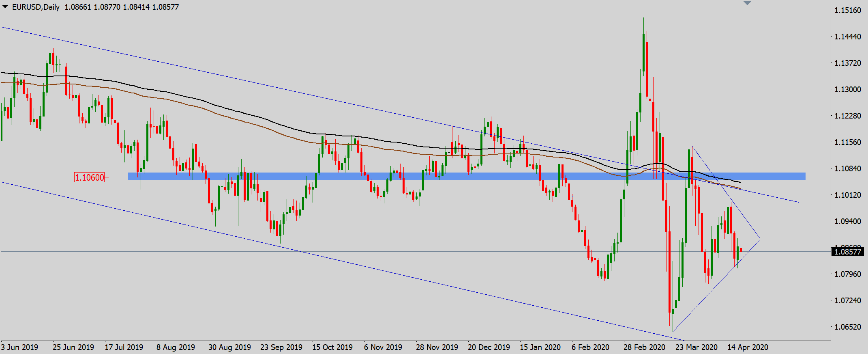The image size is (868, 354).
Task: Click the chart shift triangle marker at top
Action: [748, 3]
